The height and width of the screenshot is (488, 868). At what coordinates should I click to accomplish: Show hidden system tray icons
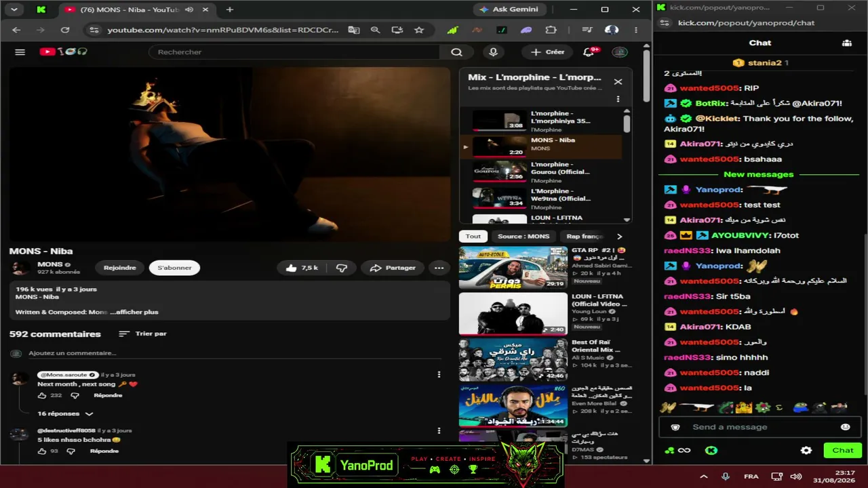(x=703, y=476)
